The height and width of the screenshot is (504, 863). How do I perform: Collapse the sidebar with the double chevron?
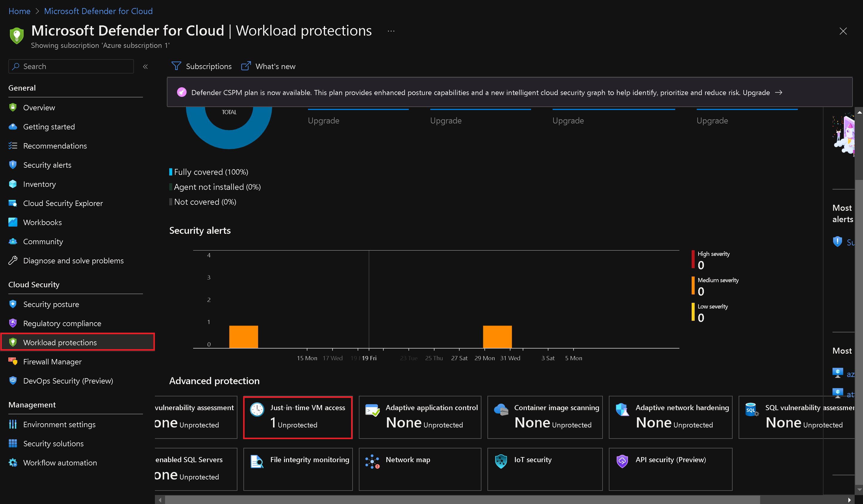pos(145,66)
